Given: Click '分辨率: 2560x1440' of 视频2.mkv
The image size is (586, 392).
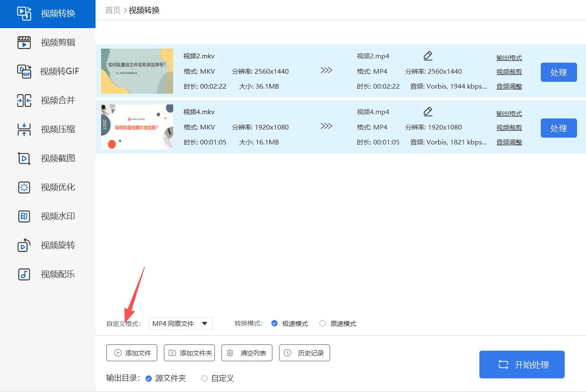Looking at the screenshot, I should coord(261,72).
